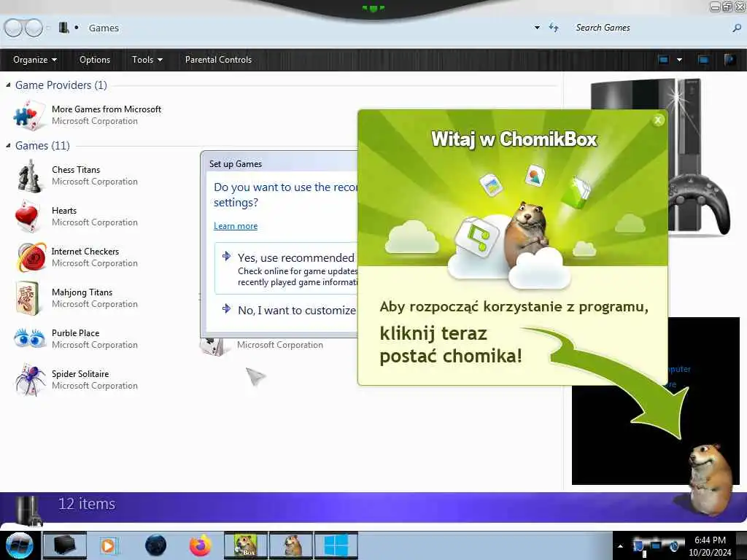Launch Firefox from the taskbar
The width and height of the screenshot is (747, 560).
[x=200, y=545]
